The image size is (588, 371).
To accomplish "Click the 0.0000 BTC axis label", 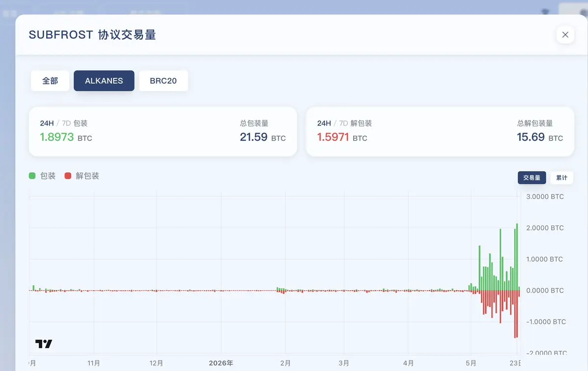I will click(x=545, y=291).
